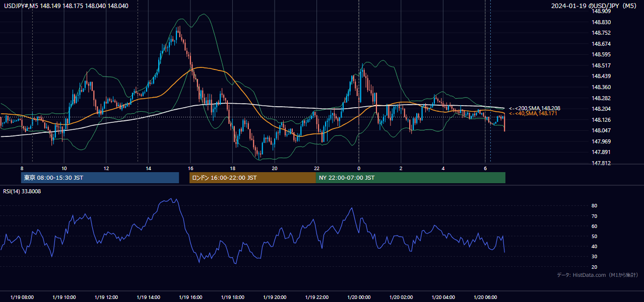Click price axis label 148.360
Screen dimensions: 644x302
[602, 87]
